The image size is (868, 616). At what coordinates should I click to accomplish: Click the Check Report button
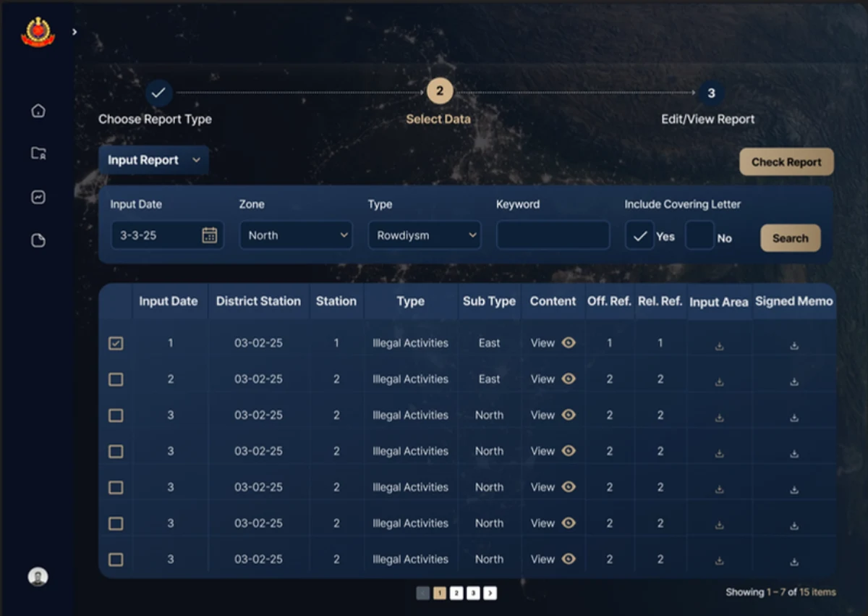coord(786,162)
